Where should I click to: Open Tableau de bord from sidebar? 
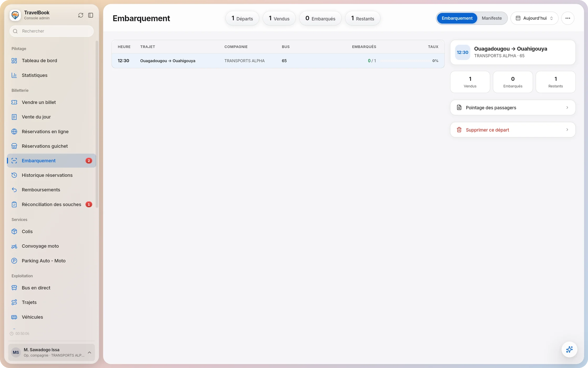pyautogui.click(x=51, y=61)
